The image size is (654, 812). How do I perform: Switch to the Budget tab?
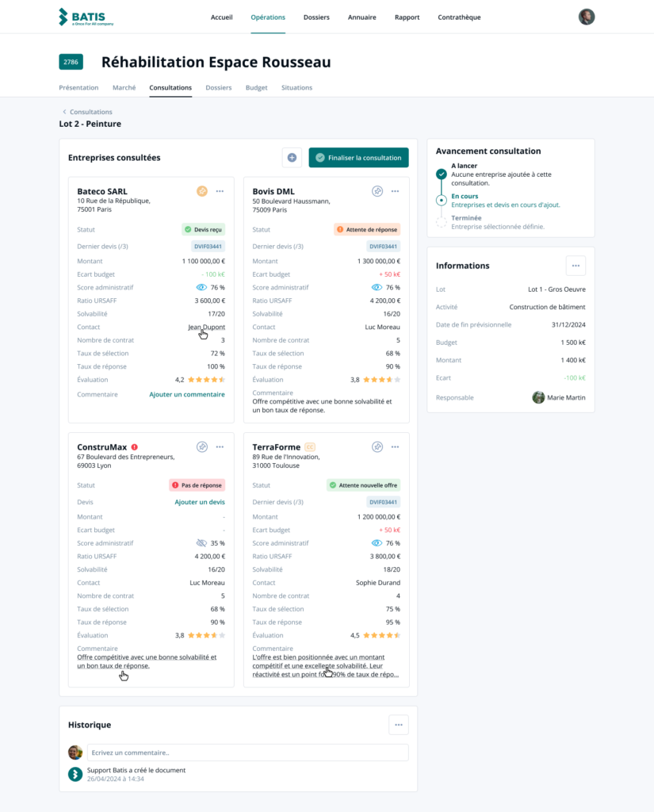click(x=256, y=88)
